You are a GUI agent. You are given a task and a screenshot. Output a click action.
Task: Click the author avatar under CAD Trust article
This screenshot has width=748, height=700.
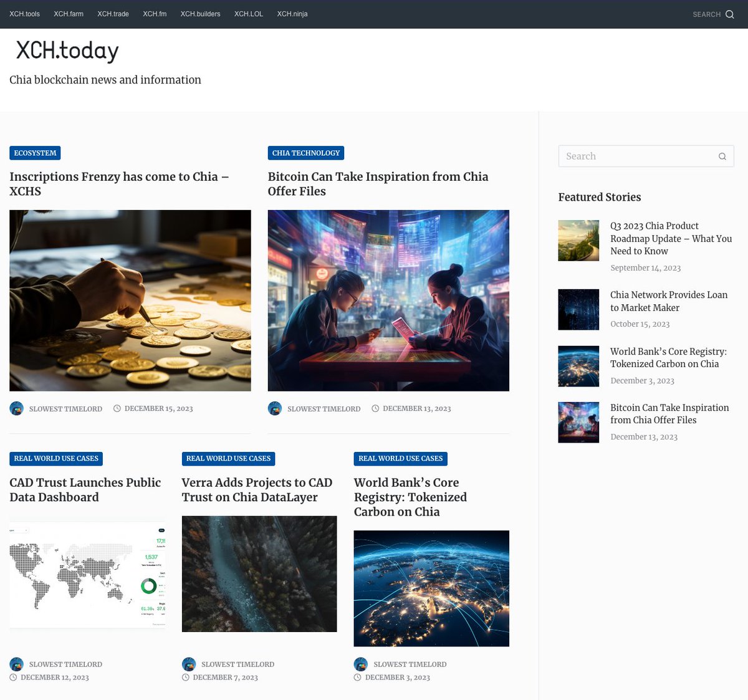click(x=16, y=664)
